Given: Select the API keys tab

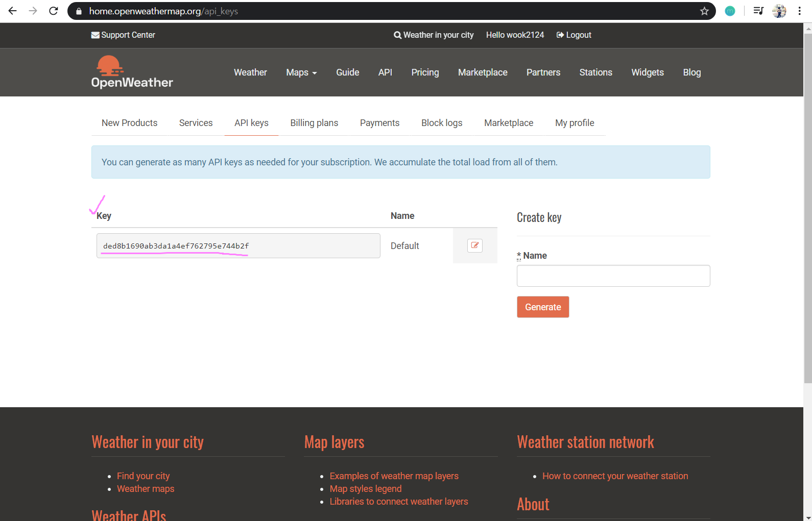Looking at the screenshot, I should [x=251, y=123].
